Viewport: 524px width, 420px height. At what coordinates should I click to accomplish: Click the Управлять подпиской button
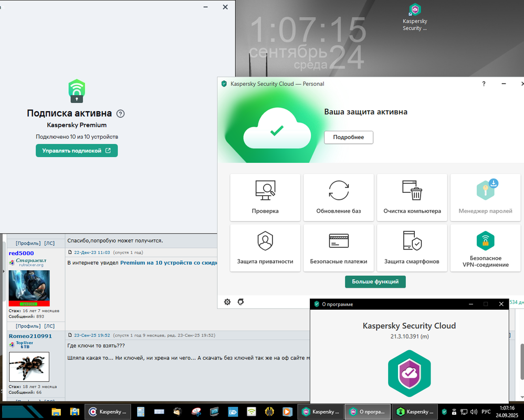(x=77, y=151)
